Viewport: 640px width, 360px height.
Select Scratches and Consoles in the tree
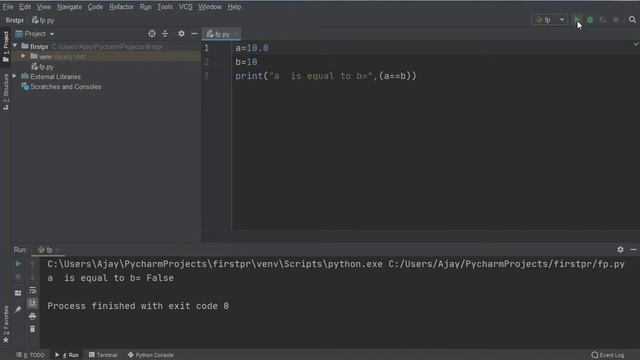pos(61,87)
